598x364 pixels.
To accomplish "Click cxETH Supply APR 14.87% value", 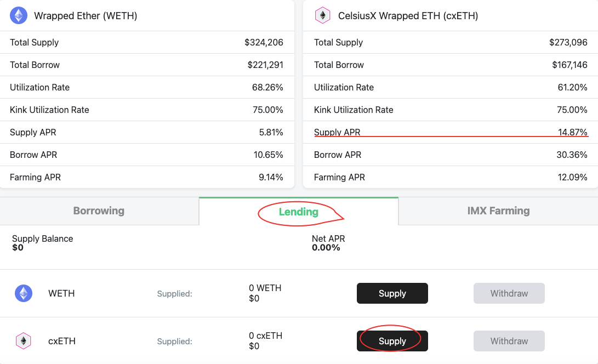I will pyautogui.click(x=572, y=132).
